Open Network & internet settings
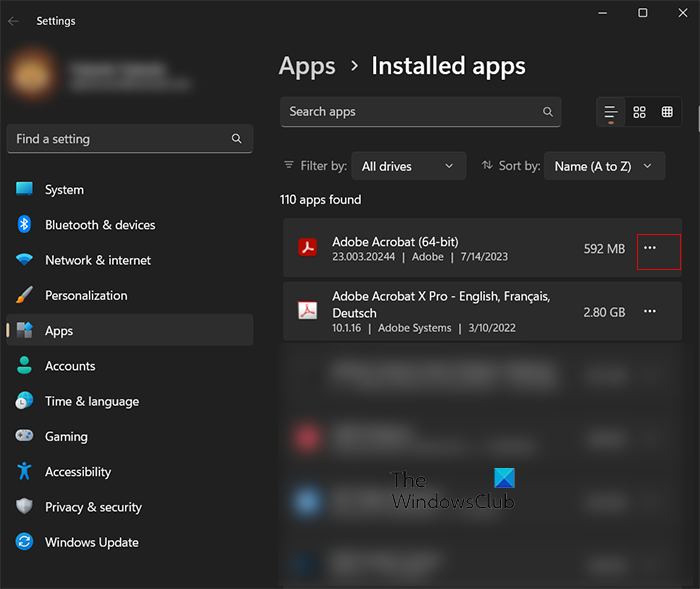Image resolution: width=700 pixels, height=589 pixels. (x=97, y=260)
